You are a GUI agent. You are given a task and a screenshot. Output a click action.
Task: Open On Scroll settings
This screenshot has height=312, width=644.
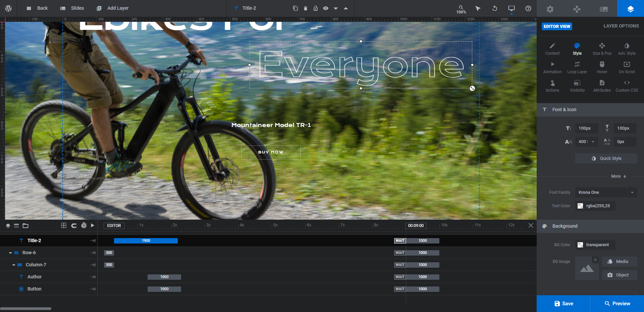click(x=627, y=68)
